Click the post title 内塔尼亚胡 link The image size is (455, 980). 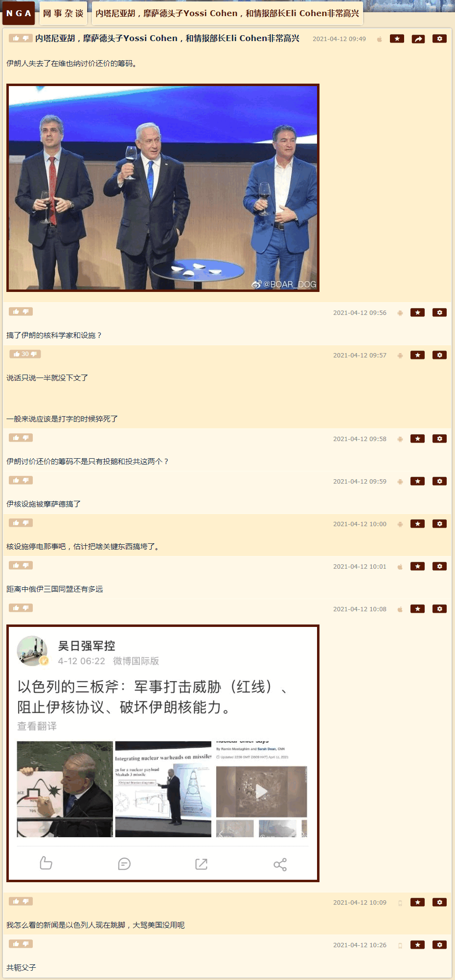tap(167, 38)
